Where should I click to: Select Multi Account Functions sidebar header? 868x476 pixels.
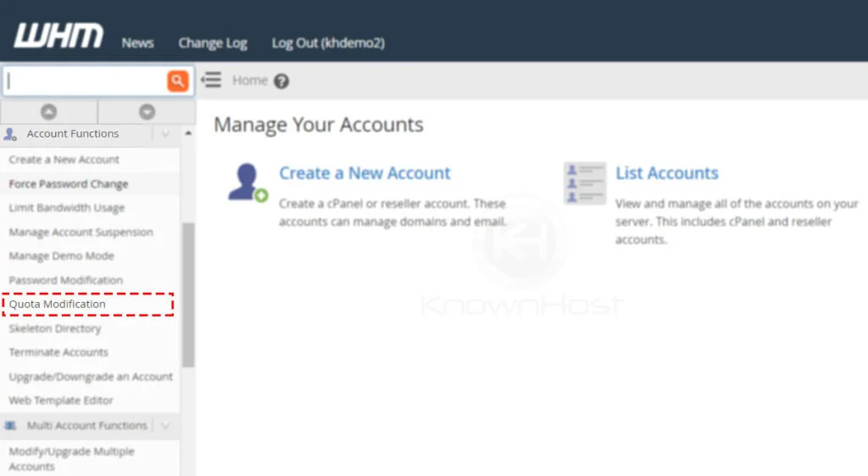point(87,426)
